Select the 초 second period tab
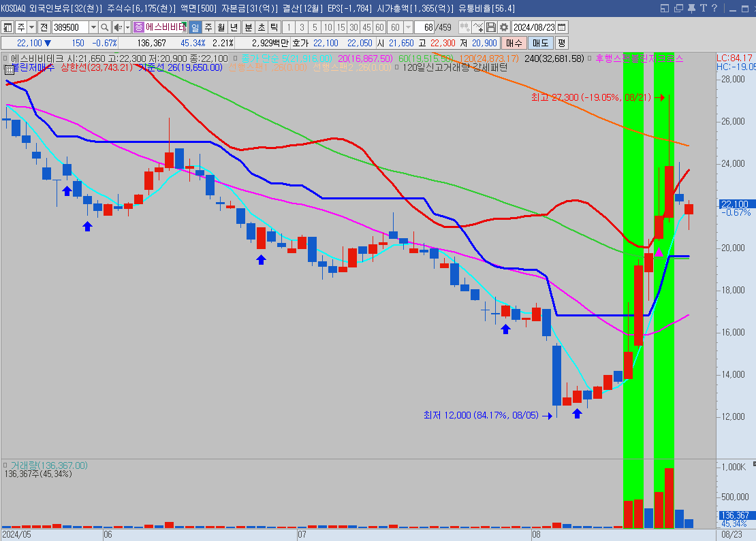The height and width of the screenshot is (541, 756). (x=262, y=27)
